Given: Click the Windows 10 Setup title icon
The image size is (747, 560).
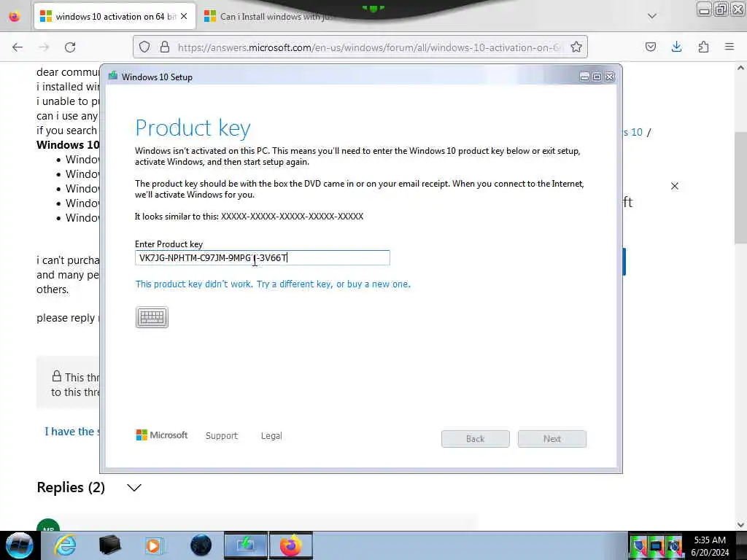Looking at the screenshot, I should pos(113,76).
